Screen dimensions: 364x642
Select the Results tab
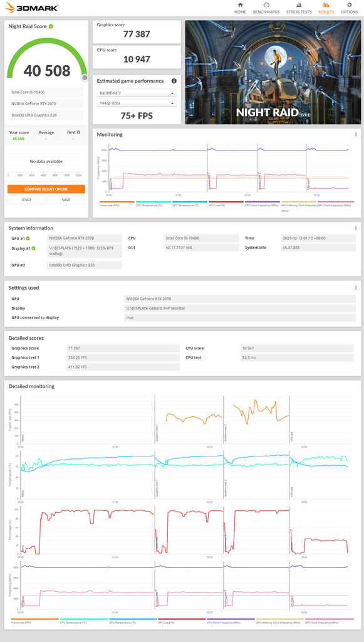(326, 8)
